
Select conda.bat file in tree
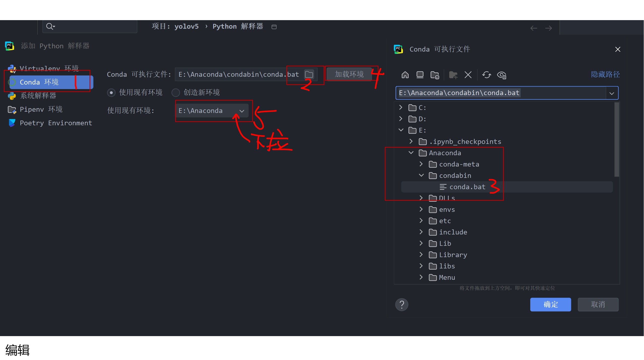click(x=467, y=187)
